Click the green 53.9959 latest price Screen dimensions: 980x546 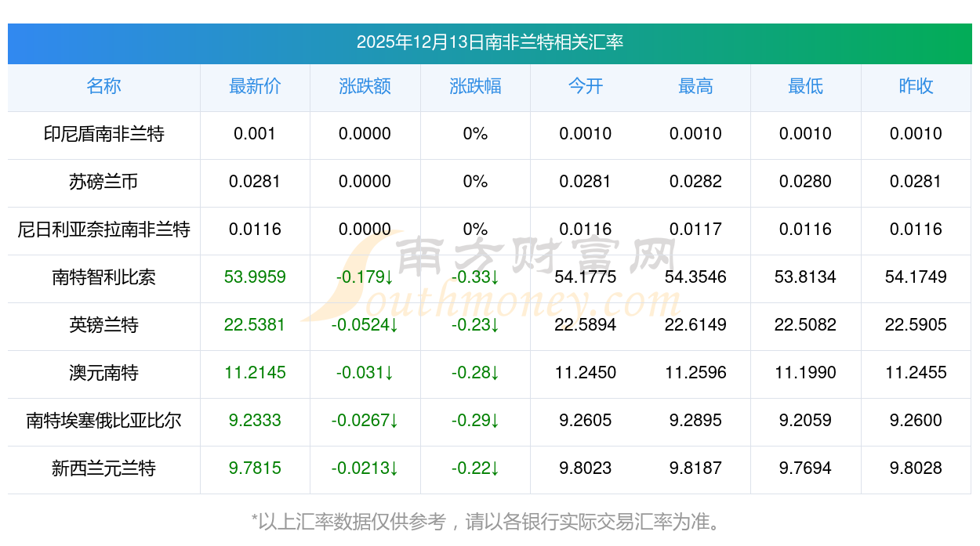pos(255,277)
